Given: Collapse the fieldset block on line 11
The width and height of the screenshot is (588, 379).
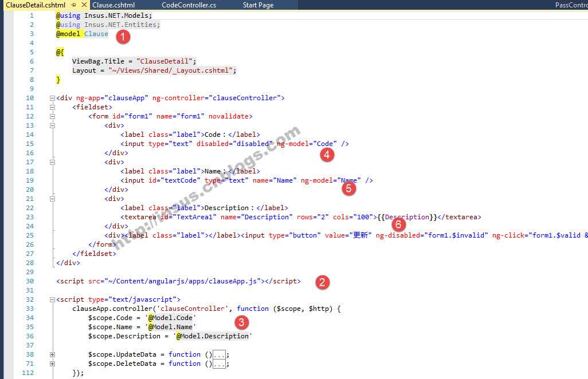Looking at the screenshot, I should pos(53,107).
